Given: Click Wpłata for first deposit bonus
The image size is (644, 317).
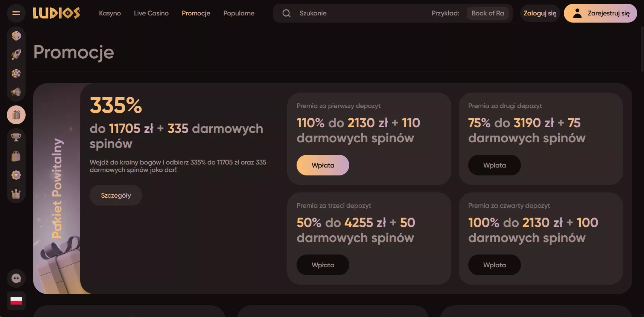Looking at the screenshot, I should coord(323,165).
